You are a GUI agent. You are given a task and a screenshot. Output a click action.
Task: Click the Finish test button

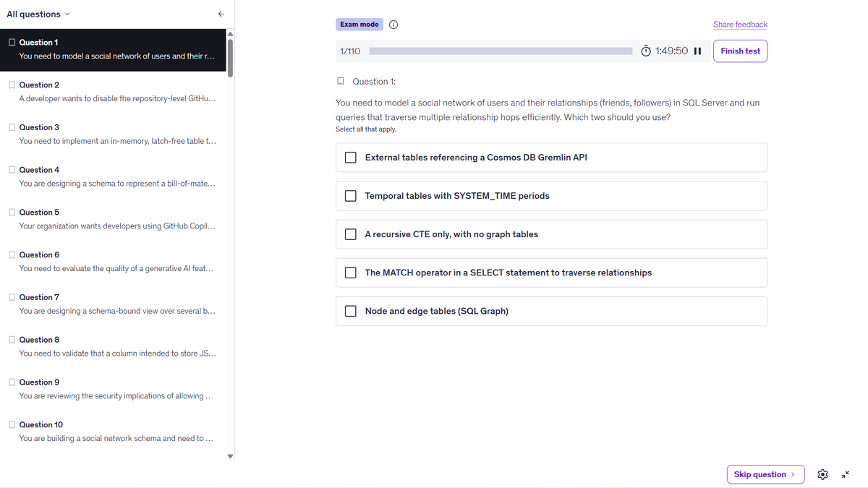click(740, 51)
